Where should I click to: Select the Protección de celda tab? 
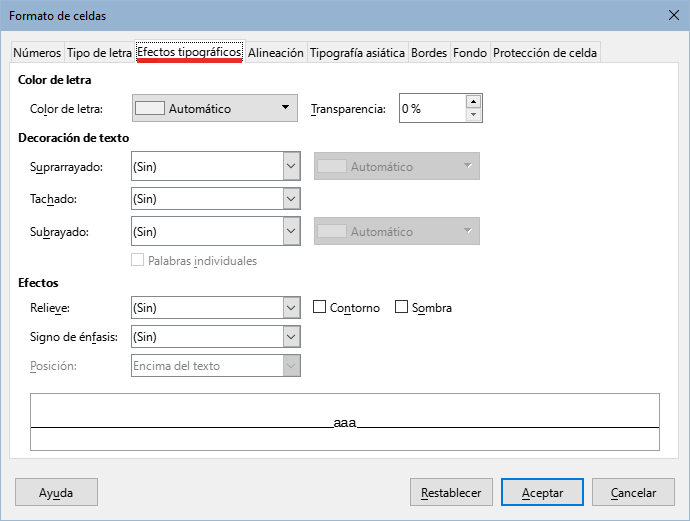(x=545, y=53)
